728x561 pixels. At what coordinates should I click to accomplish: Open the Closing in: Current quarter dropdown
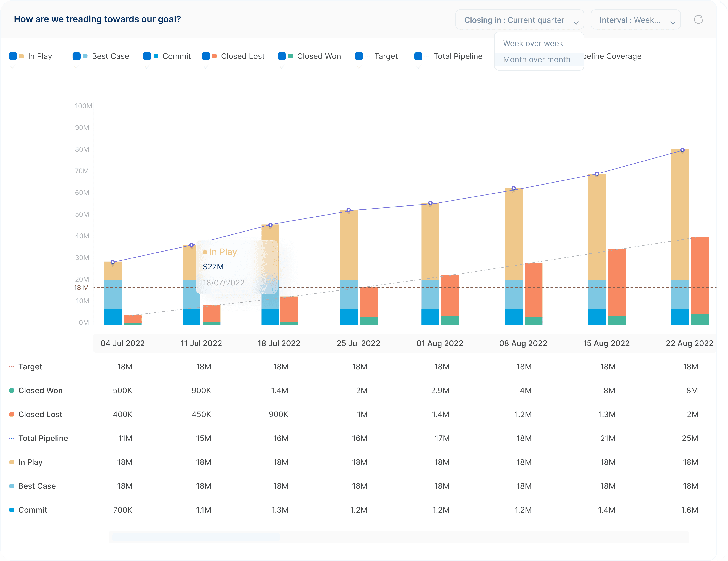point(519,20)
